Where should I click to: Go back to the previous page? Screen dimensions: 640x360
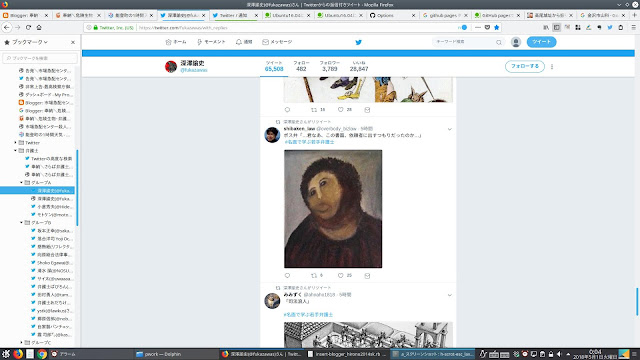(7, 27)
